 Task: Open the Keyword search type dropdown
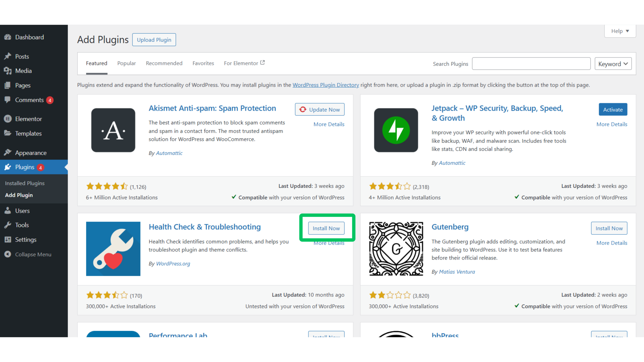coord(613,64)
